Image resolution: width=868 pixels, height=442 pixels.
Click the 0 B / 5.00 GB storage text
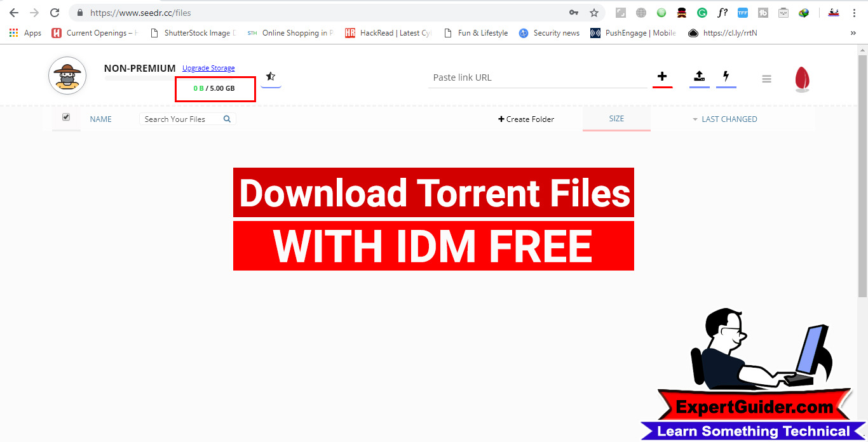(x=214, y=88)
